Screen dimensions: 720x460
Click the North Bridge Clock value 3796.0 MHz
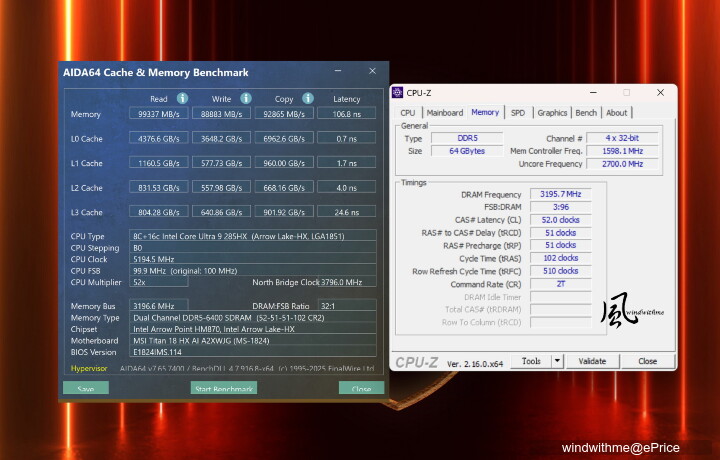[x=347, y=282]
